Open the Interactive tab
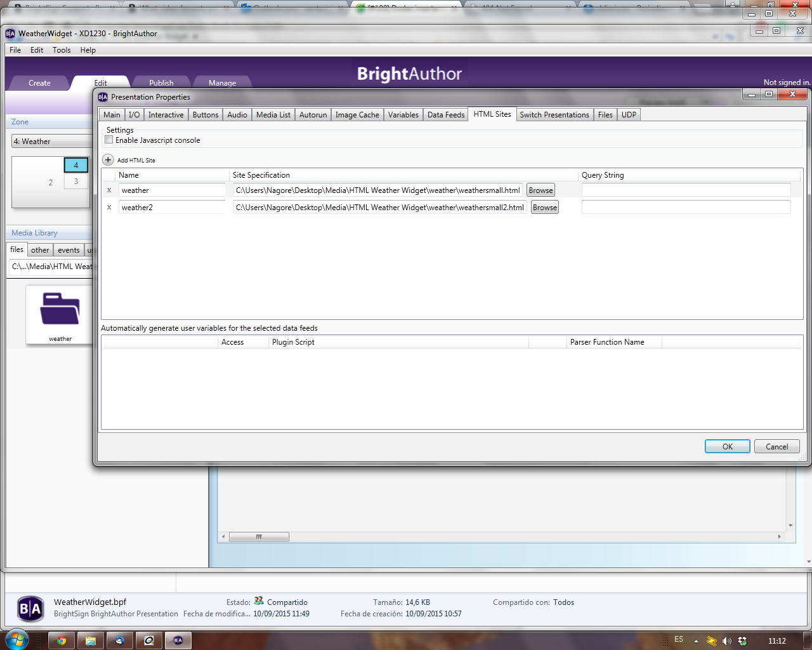 coord(166,115)
